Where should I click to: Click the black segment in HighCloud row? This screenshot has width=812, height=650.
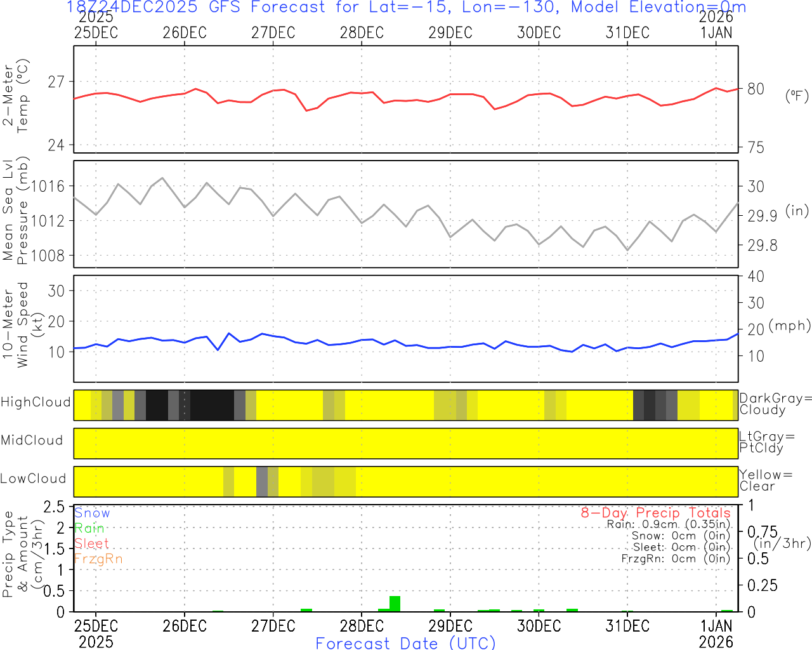[212, 405]
